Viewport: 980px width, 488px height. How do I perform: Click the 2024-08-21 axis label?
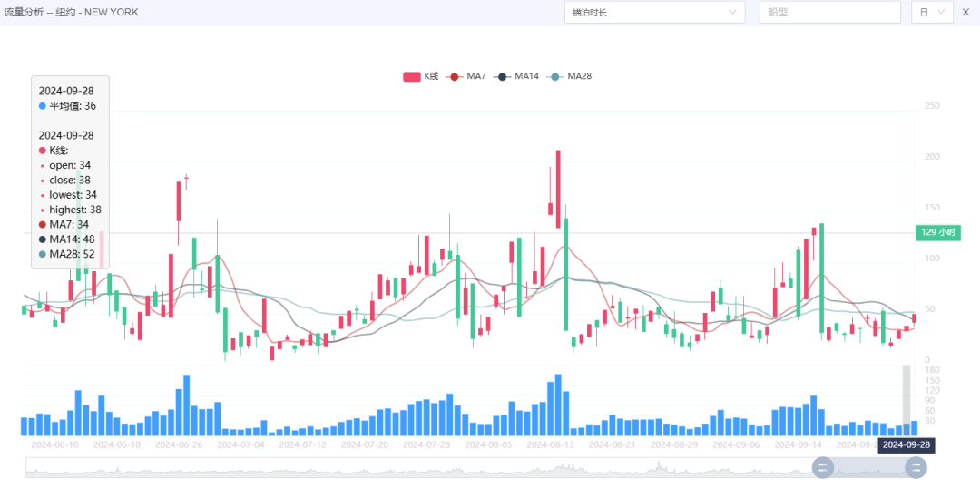click(612, 444)
